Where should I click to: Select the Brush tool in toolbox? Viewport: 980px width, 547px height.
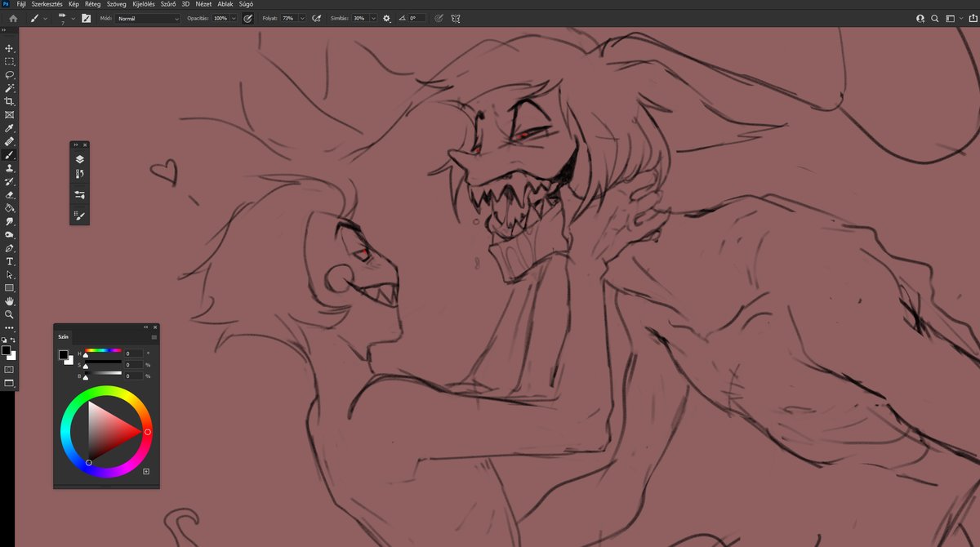[10, 154]
